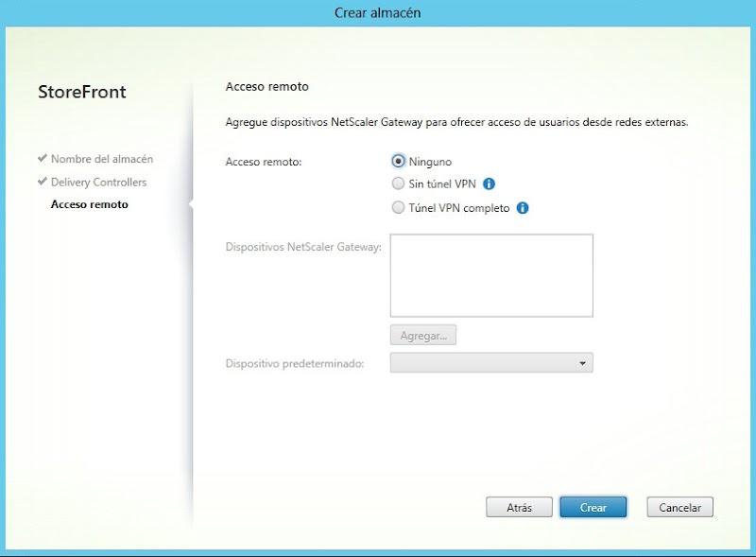Viewport: 756px width, 557px height.
Task: Click the 'Agregue dispositivos NetScaler Gateway' description
Action: [456, 122]
